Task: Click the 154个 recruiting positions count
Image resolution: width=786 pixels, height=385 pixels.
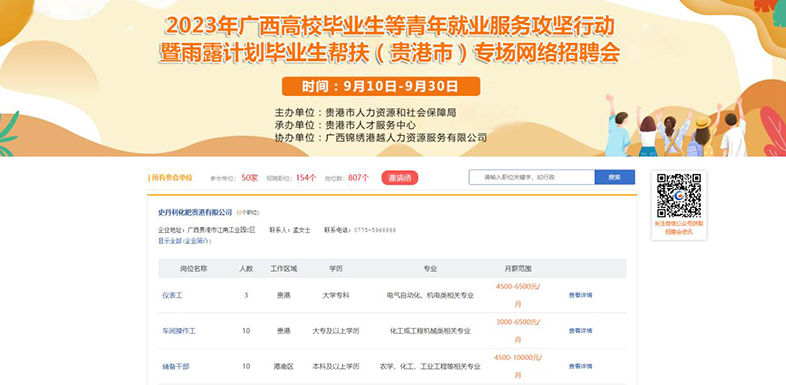Action: tap(306, 177)
